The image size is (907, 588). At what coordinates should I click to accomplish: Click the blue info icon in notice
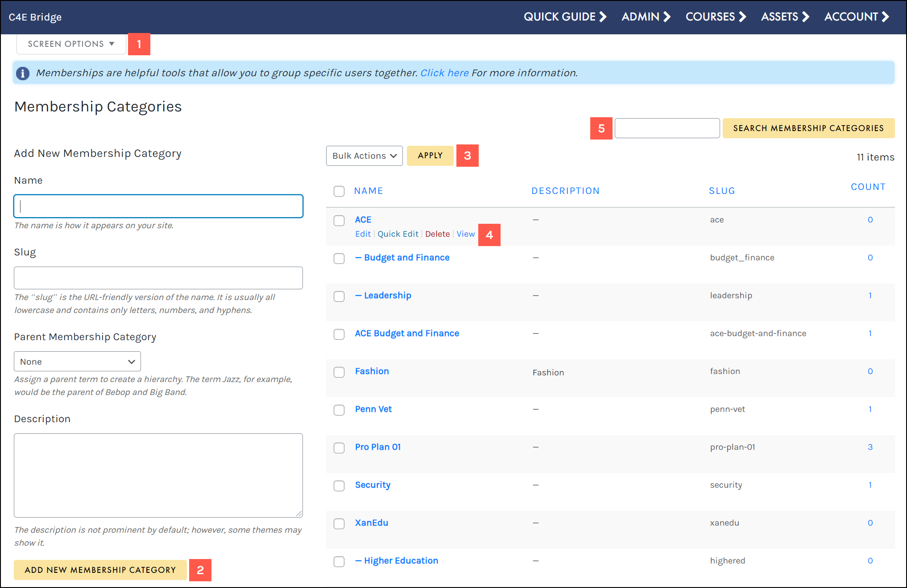(23, 73)
